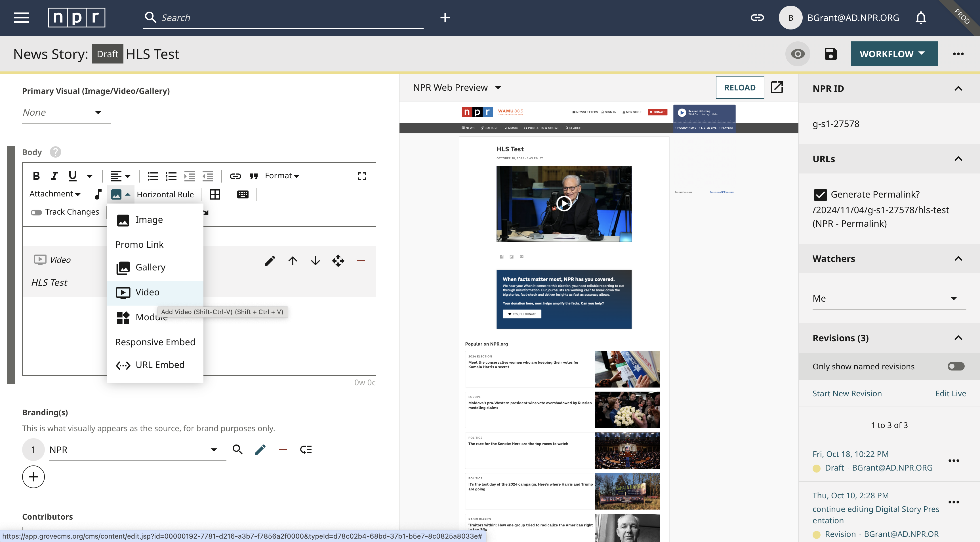
Task: Open the Watchers Me dropdown
Action: point(889,298)
